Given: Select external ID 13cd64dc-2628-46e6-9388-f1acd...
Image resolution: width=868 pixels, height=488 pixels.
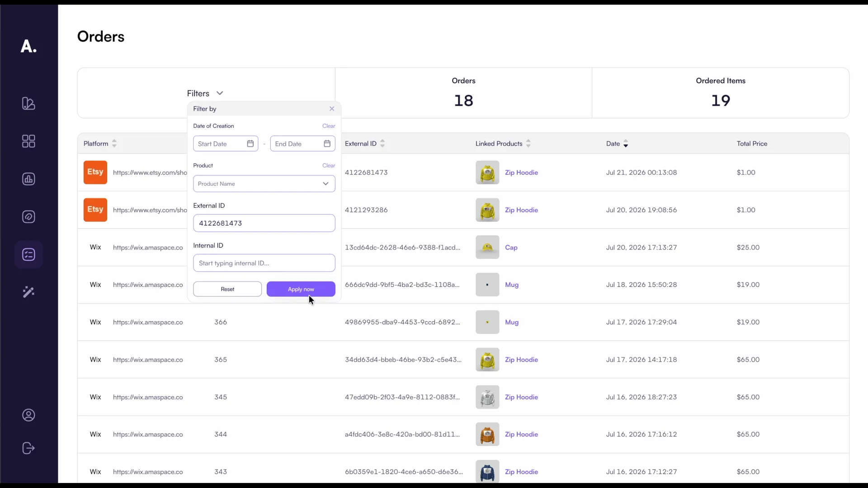Looking at the screenshot, I should point(402,248).
